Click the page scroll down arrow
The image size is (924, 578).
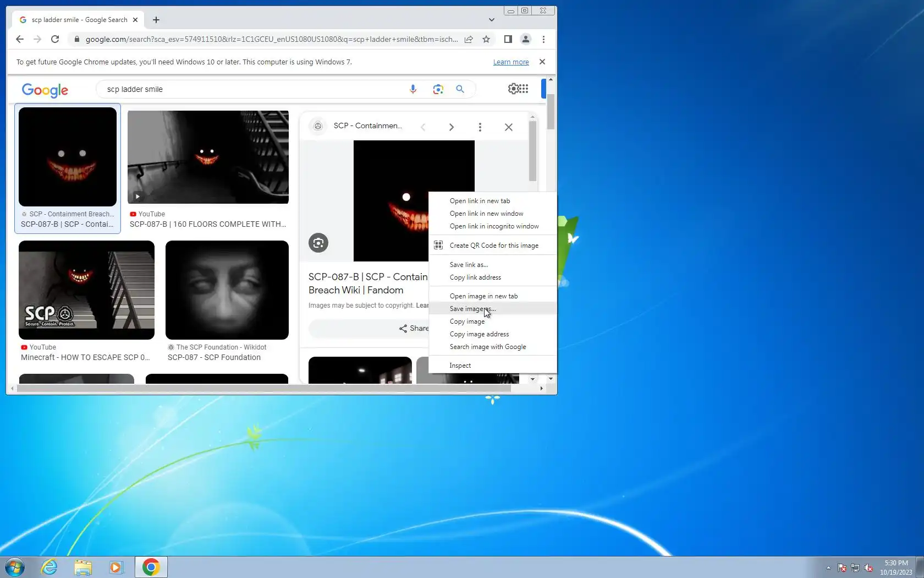(x=551, y=379)
